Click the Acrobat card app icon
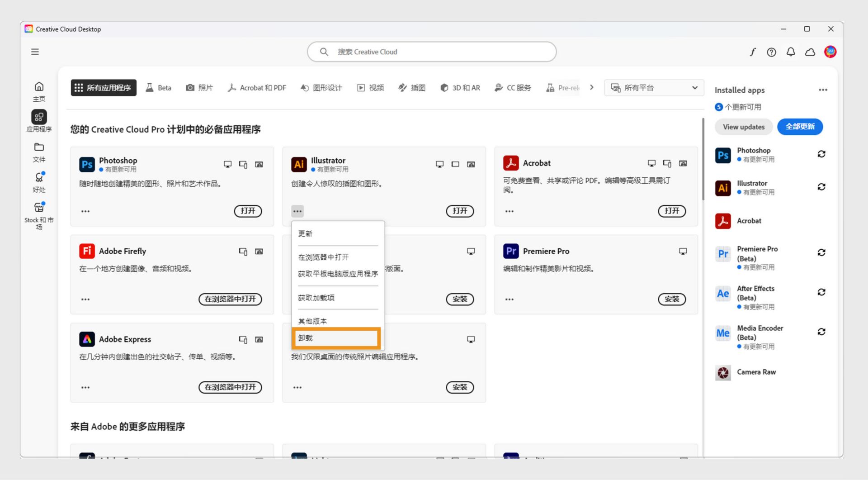868x480 pixels. pyautogui.click(x=511, y=163)
